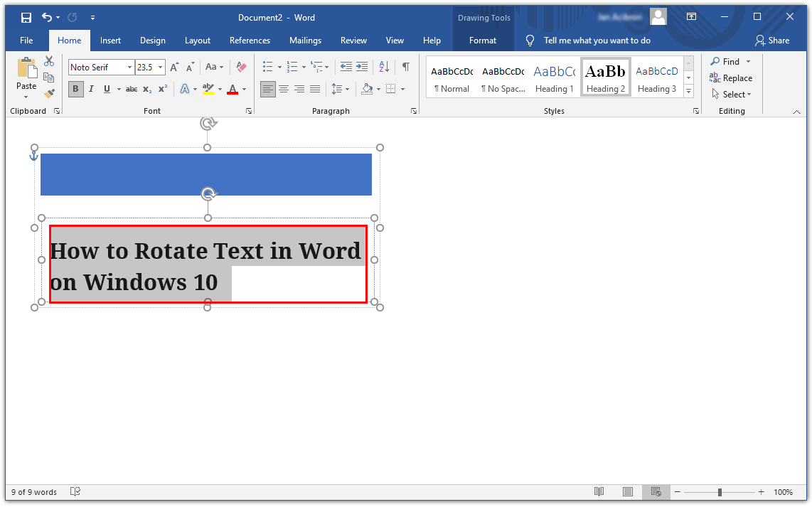Click the zoom slider in status bar
This screenshot has width=812, height=507.
coord(720,492)
